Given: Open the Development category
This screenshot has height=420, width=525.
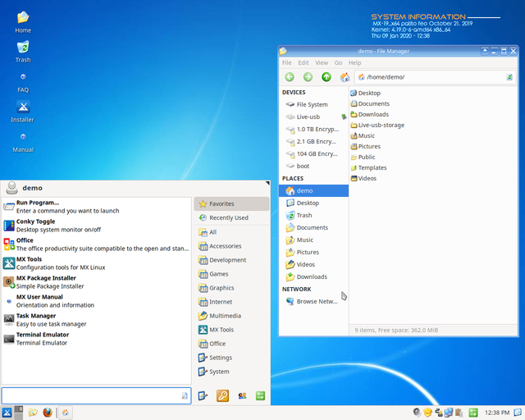Looking at the screenshot, I should point(231,260).
